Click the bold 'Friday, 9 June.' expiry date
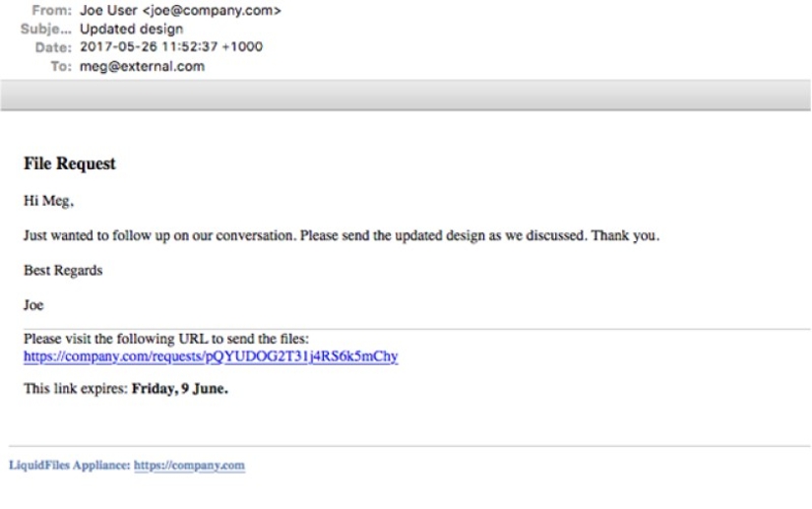The height and width of the screenshot is (509, 812). pyautogui.click(x=180, y=390)
